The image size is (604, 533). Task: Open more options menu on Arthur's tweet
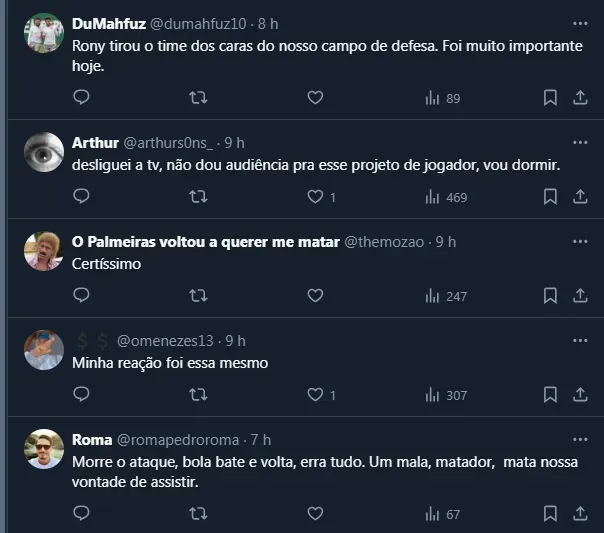click(x=580, y=143)
